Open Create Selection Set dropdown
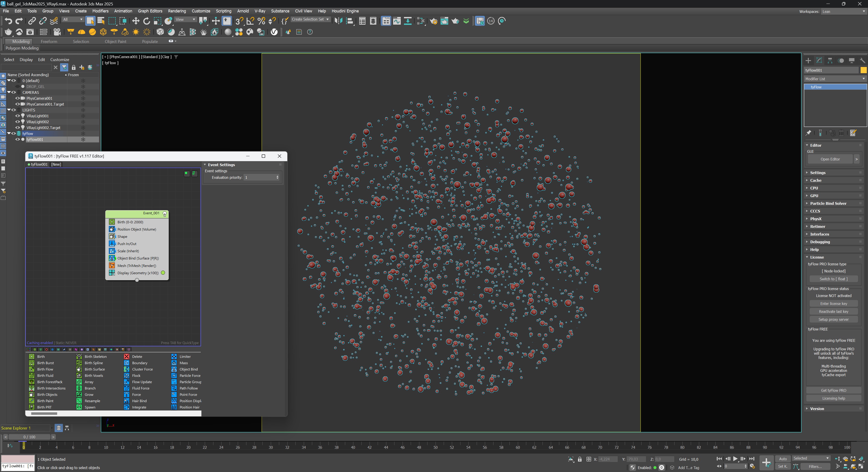The width and height of the screenshot is (868, 472). pos(310,19)
